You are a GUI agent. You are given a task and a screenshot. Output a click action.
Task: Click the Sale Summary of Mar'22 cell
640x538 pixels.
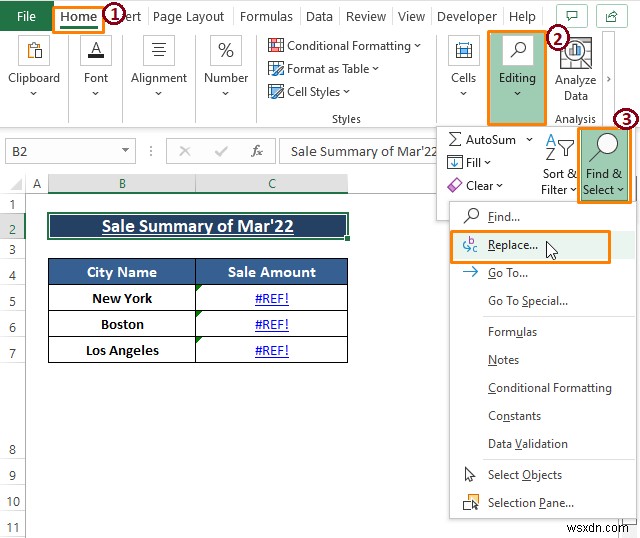[x=198, y=226]
